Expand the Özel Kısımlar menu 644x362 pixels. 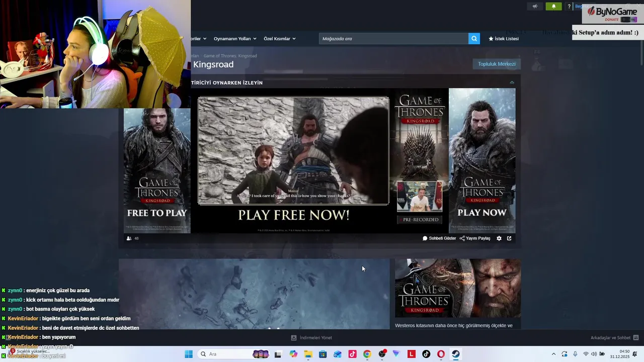[x=280, y=39]
